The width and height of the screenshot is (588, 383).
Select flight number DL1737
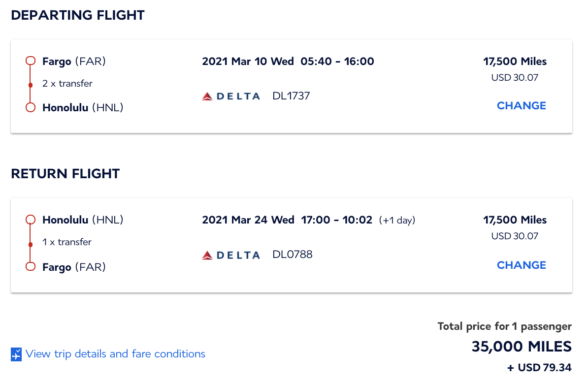[x=291, y=96]
